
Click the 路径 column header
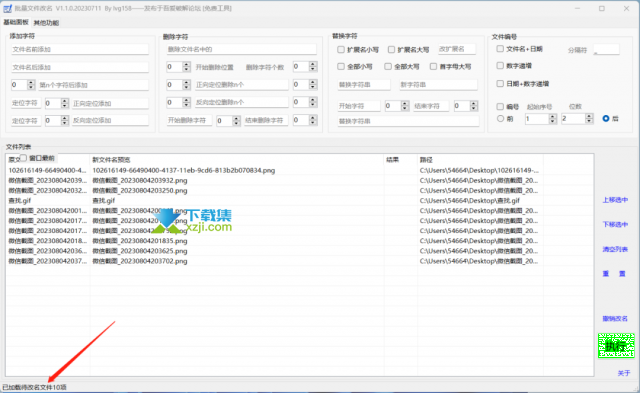[x=480, y=160]
